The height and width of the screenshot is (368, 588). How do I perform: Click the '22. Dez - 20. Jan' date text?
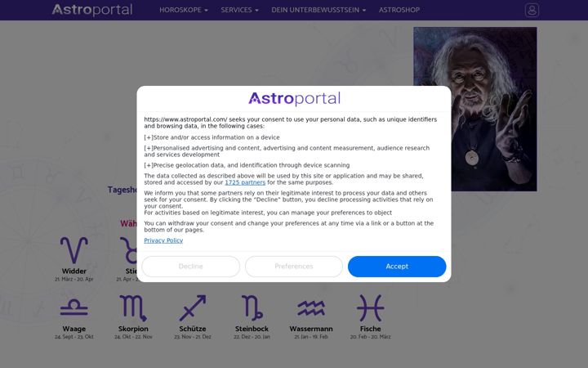252,337
